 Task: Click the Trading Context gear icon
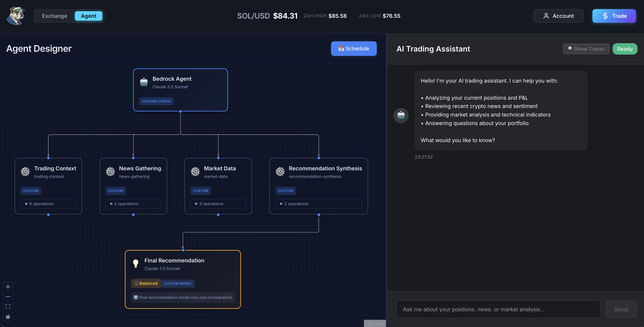(25, 171)
